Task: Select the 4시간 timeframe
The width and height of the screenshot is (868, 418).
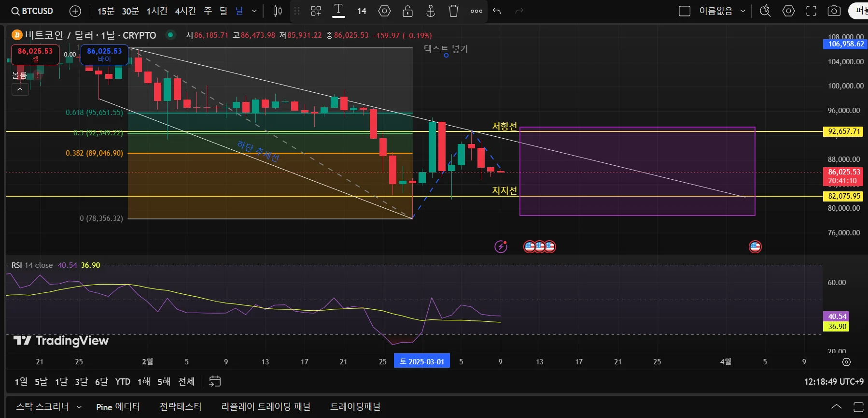Action: (x=185, y=11)
